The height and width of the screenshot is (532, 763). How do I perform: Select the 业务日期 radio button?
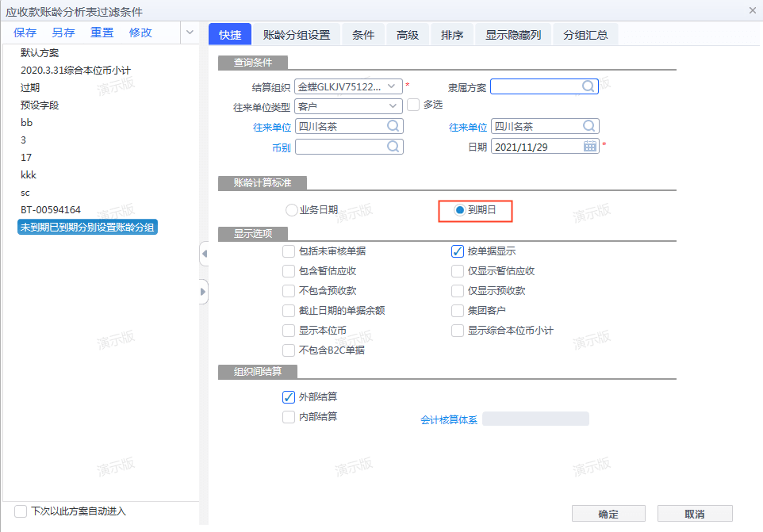click(291, 209)
